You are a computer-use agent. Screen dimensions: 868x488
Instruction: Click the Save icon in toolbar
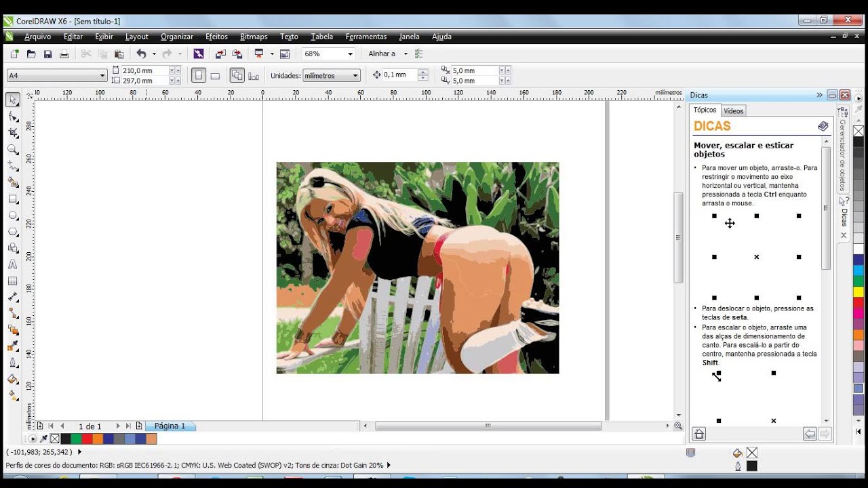pos(47,54)
